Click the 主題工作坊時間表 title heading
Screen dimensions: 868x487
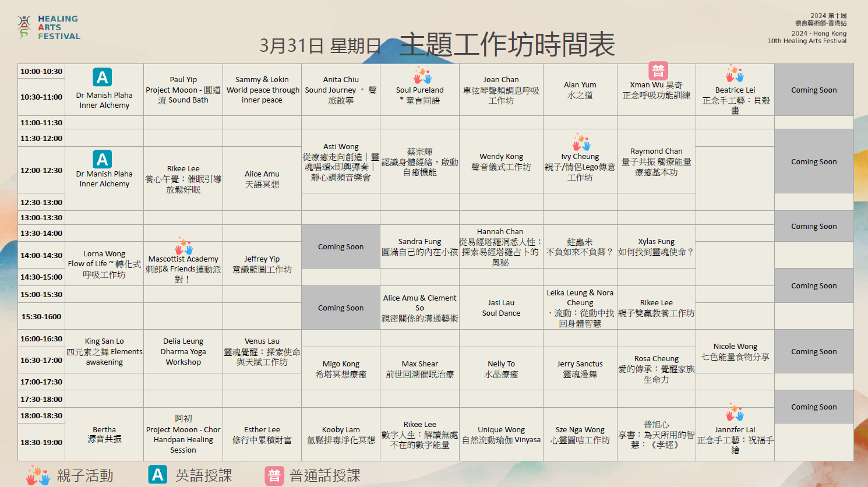pyautogui.click(x=507, y=45)
